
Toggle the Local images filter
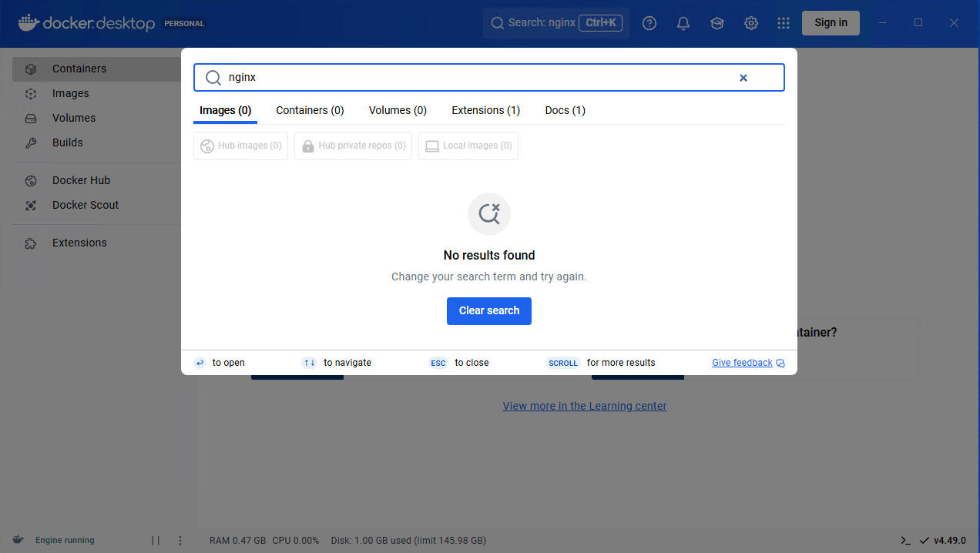(468, 146)
